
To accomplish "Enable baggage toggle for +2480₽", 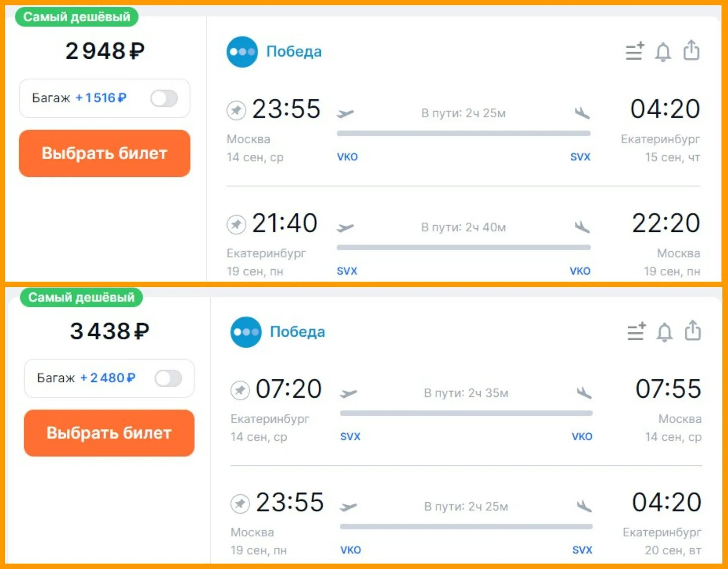I will coord(168,378).
